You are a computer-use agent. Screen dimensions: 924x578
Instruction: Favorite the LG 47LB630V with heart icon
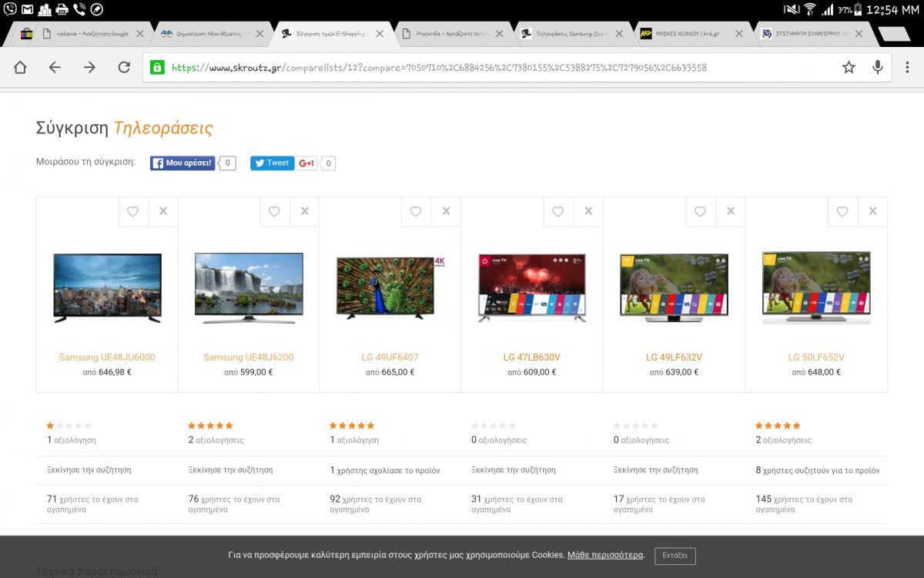point(558,212)
